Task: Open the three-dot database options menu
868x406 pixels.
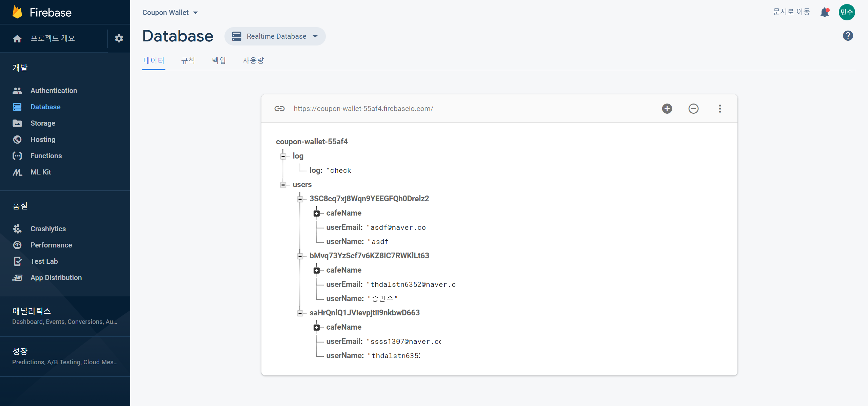Action: [720, 109]
